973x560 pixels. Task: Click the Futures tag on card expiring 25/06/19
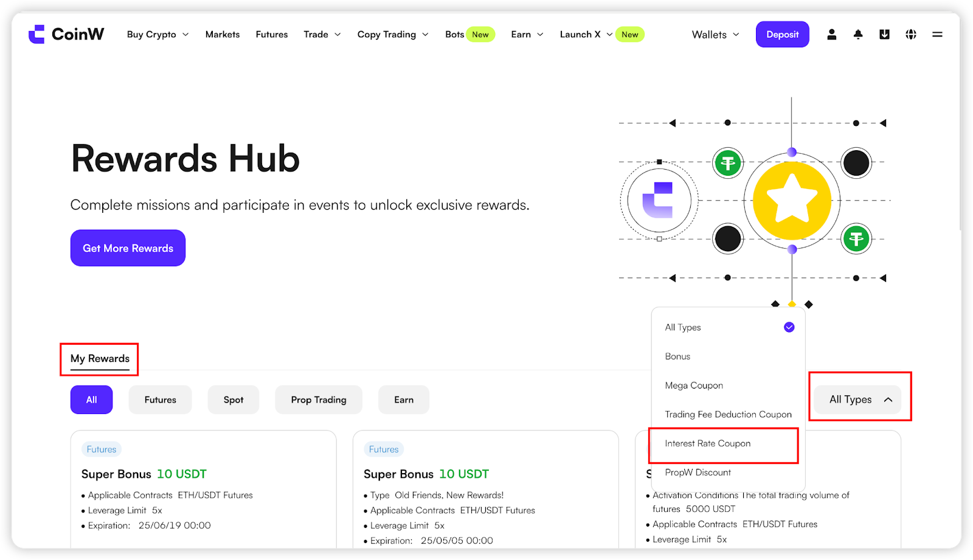[101, 449]
